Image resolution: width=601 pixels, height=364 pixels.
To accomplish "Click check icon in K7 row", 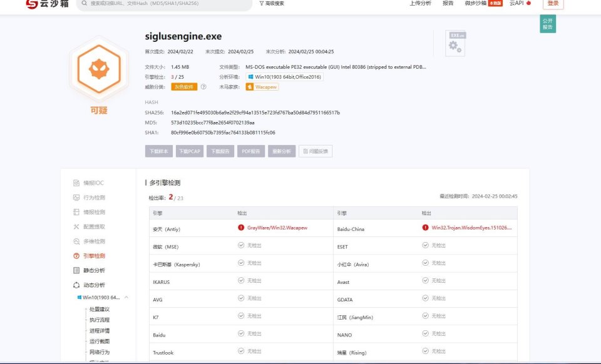I will pos(241,316).
